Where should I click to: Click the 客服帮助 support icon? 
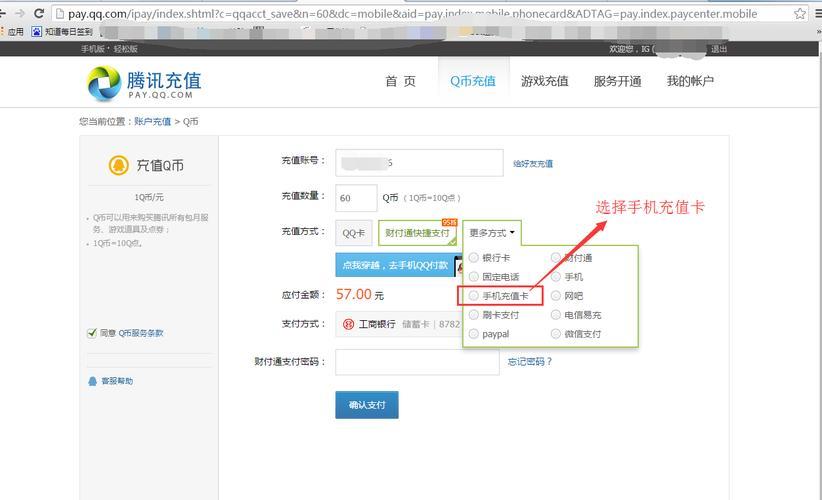[92, 381]
